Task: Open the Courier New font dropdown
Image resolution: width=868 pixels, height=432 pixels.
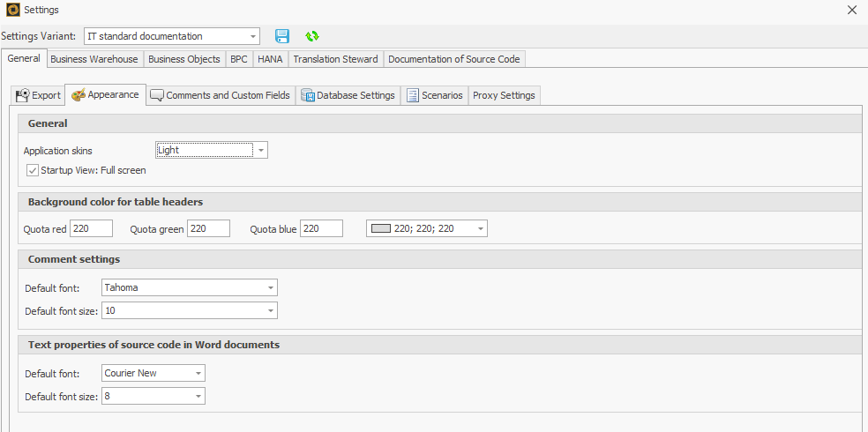Action: click(x=198, y=373)
